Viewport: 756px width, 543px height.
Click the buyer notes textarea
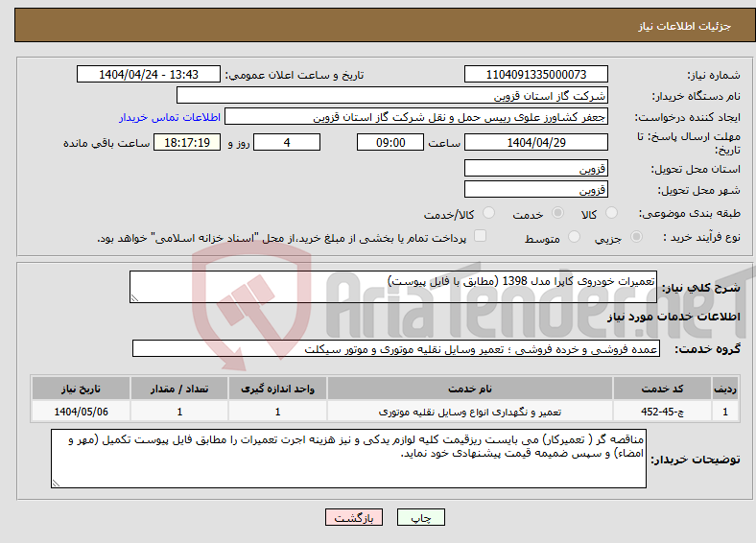[348, 459]
